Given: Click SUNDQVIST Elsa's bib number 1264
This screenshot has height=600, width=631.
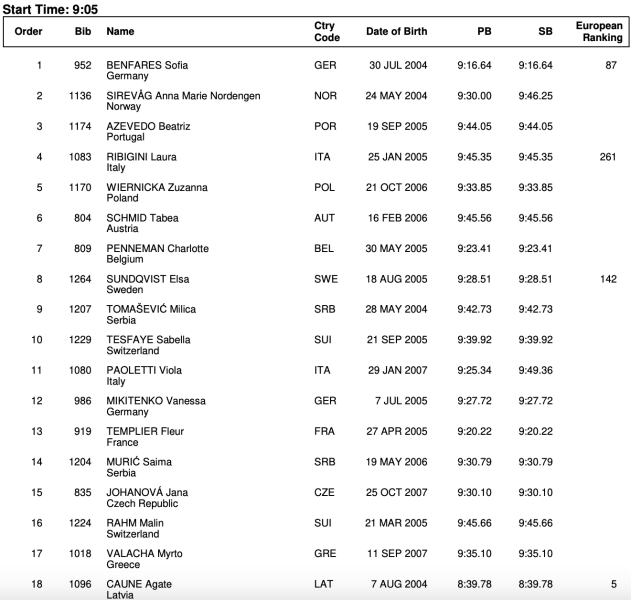Looking at the screenshot, I should (x=81, y=279).
